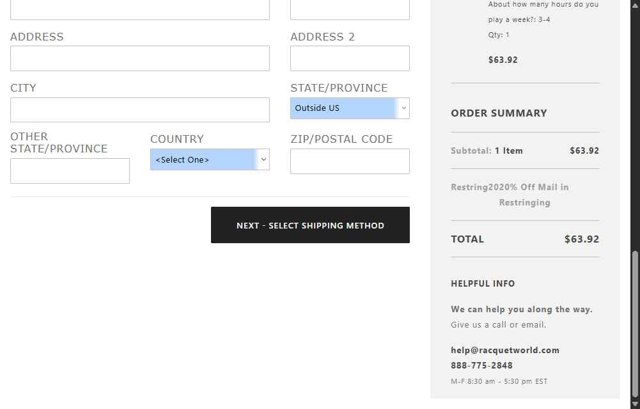Click Next - Select Shipping Method button

click(310, 225)
